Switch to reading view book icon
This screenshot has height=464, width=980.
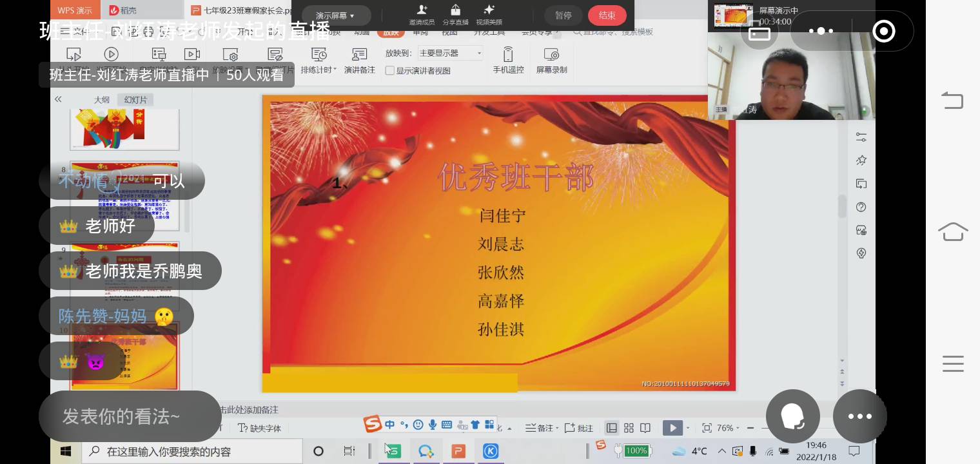click(x=645, y=428)
